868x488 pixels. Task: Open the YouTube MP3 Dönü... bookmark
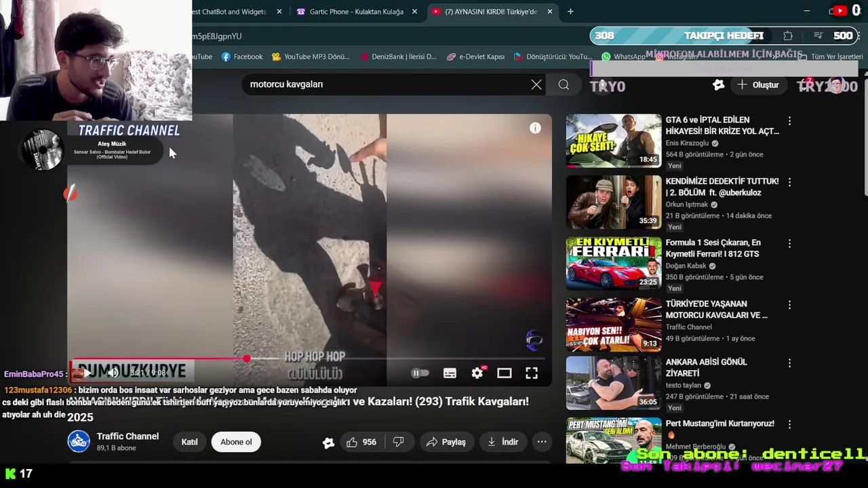311,57
